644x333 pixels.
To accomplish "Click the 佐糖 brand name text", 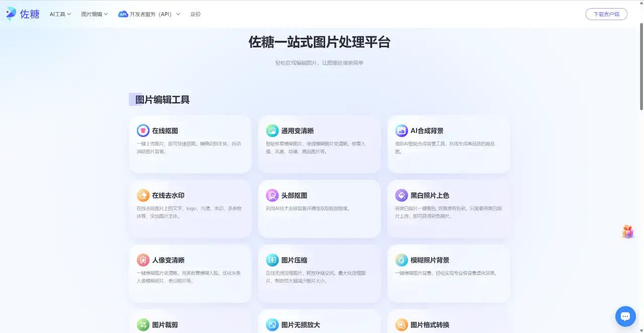I will click(30, 14).
